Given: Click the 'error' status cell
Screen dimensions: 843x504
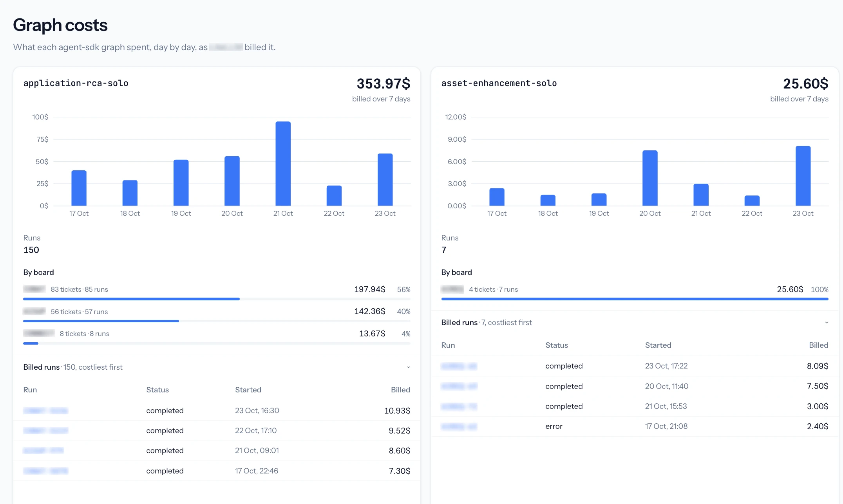Looking at the screenshot, I should pyautogui.click(x=554, y=426).
